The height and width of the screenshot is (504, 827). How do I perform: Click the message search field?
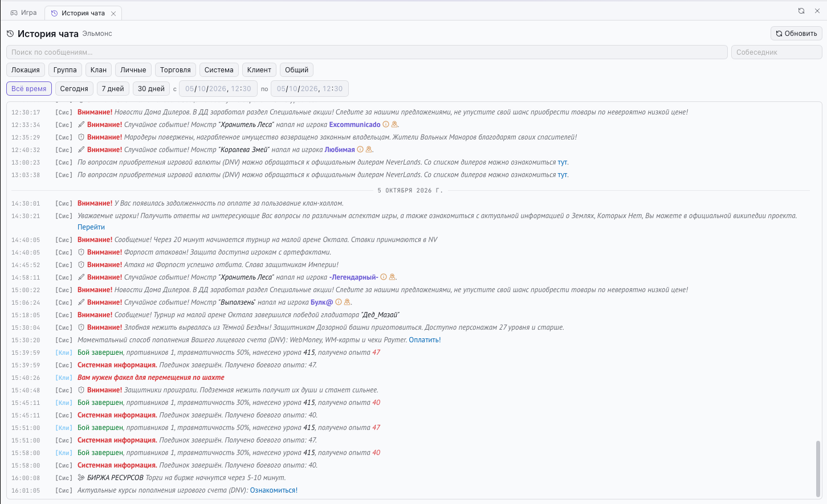(367, 52)
